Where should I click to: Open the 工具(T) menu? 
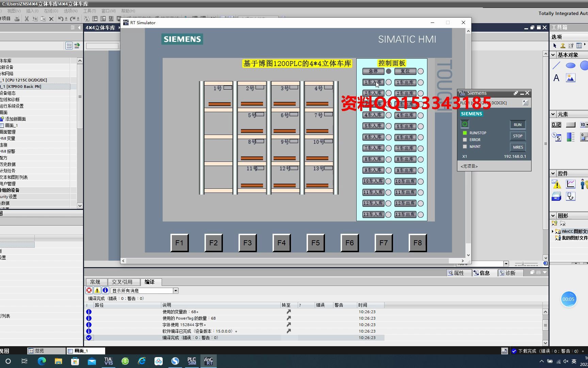89,11
